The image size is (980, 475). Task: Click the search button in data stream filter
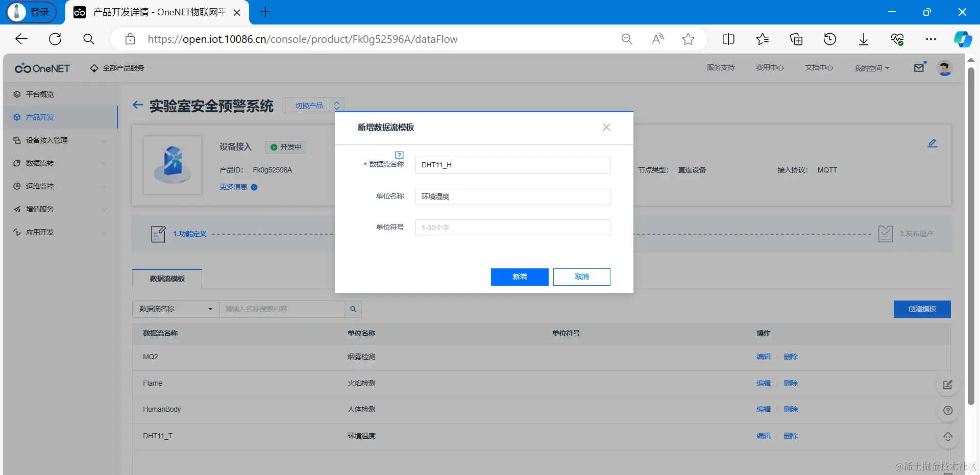[353, 309]
